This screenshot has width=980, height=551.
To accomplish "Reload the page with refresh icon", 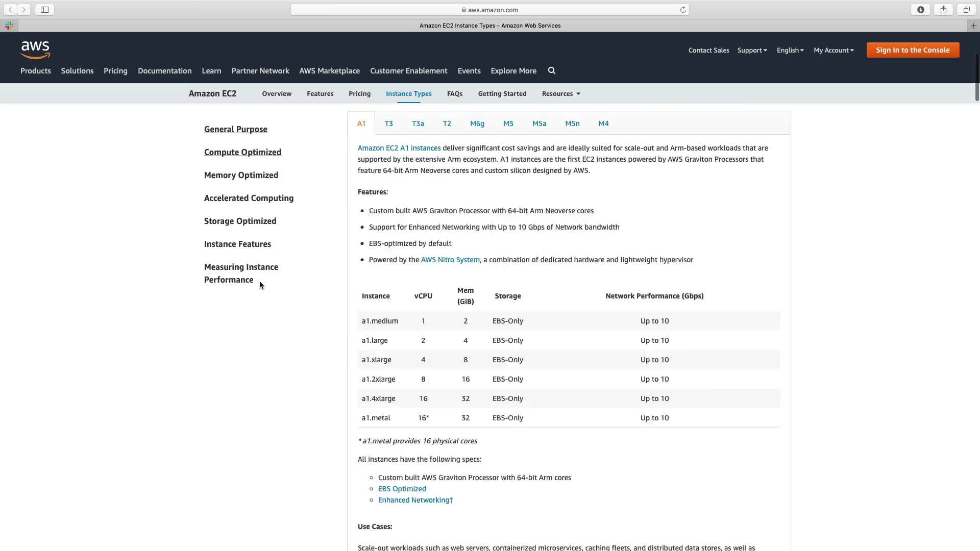I will click(683, 10).
